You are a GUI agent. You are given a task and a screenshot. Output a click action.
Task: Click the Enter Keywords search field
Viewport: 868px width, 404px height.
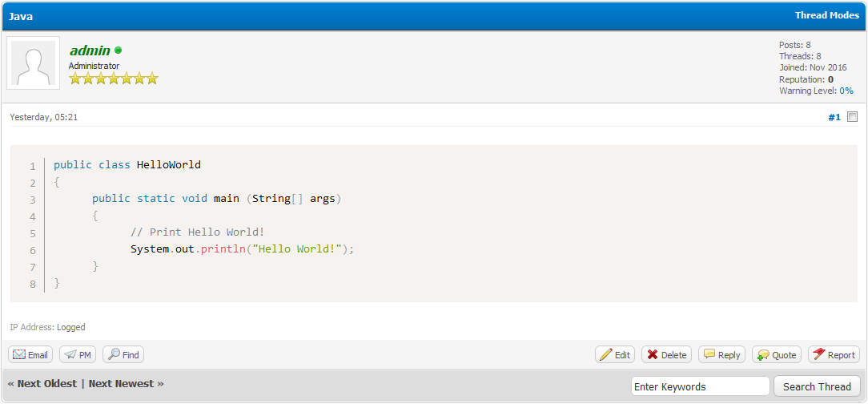(700, 386)
